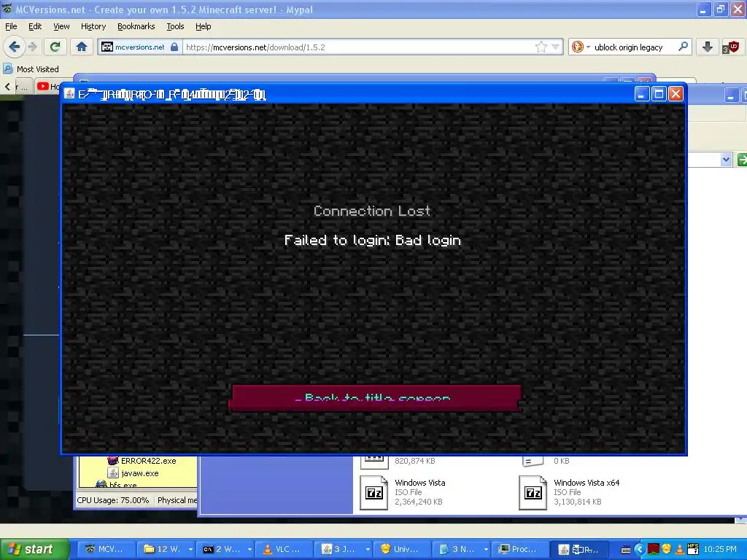
Task: Open search engine selector dropdown
Action: (x=581, y=47)
